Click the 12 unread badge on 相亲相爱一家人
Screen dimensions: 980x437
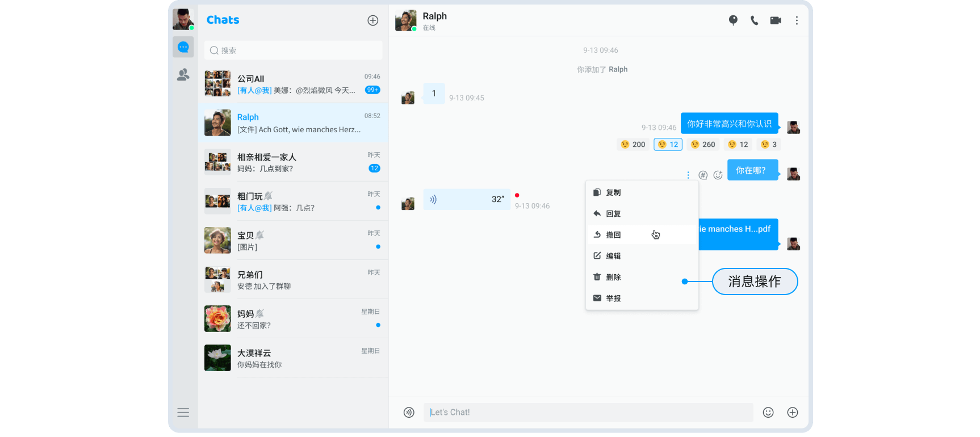[374, 168]
